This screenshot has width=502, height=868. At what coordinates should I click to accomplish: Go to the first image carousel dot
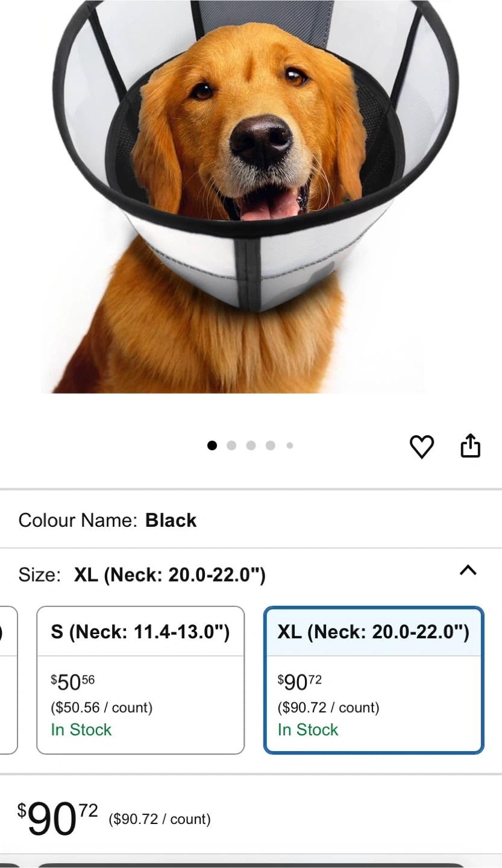click(212, 445)
